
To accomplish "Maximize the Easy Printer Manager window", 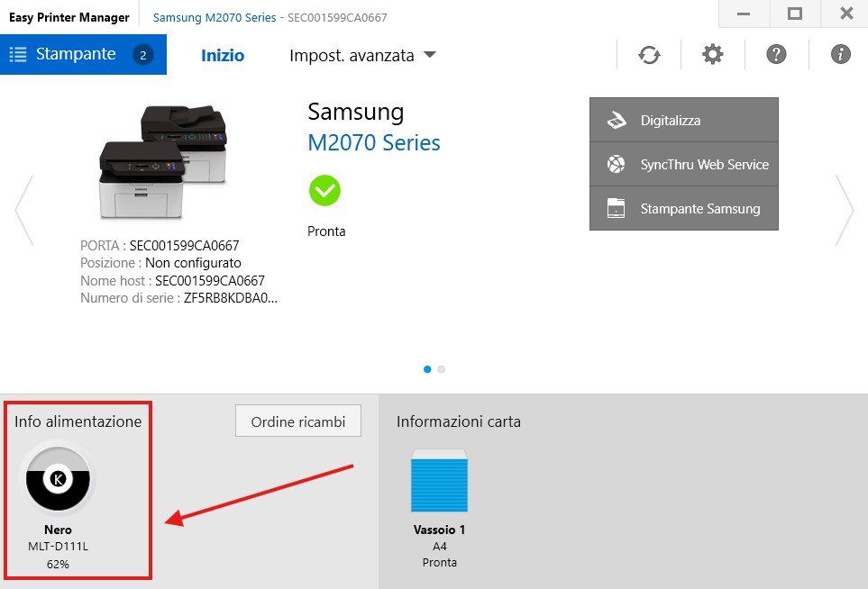I will (x=795, y=14).
